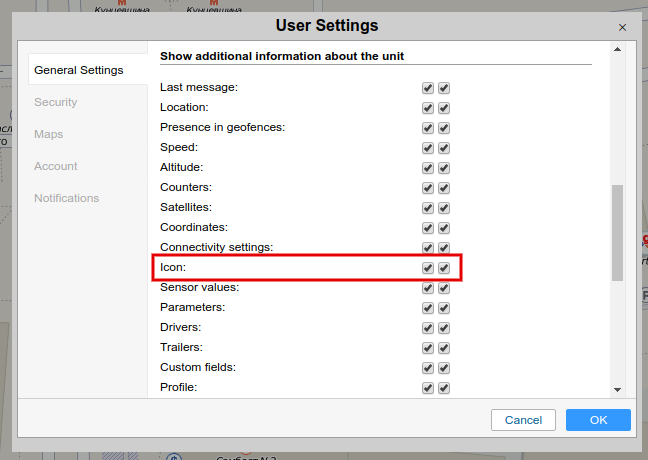Toggle the right Icon checkbox

click(x=444, y=268)
